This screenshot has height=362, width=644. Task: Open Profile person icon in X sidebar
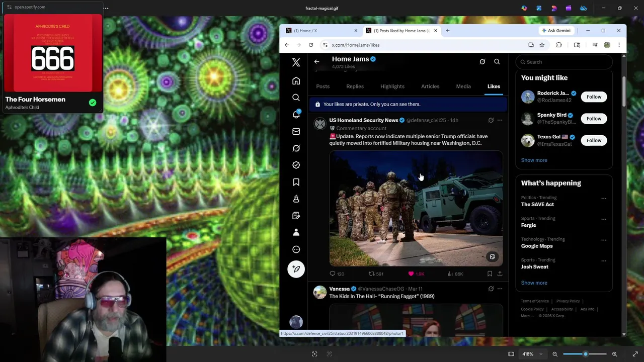point(296,232)
